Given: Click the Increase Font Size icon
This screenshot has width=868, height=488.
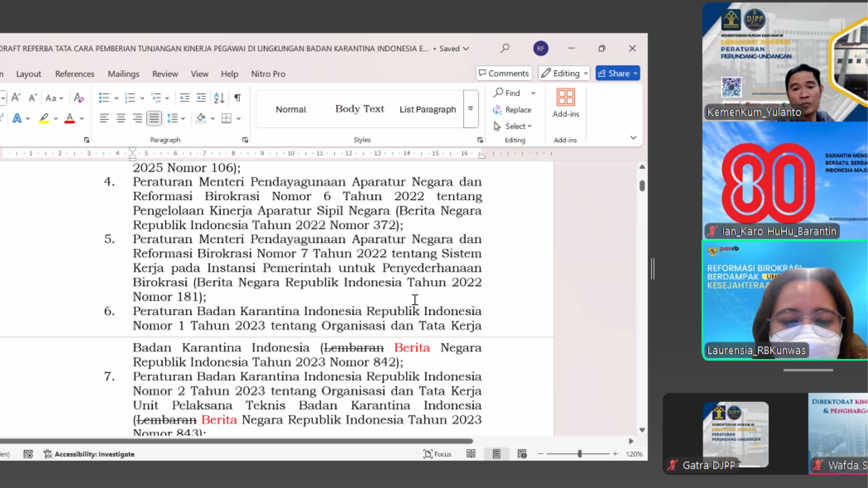Looking at the screenshot, I should [x=16, y=98].
